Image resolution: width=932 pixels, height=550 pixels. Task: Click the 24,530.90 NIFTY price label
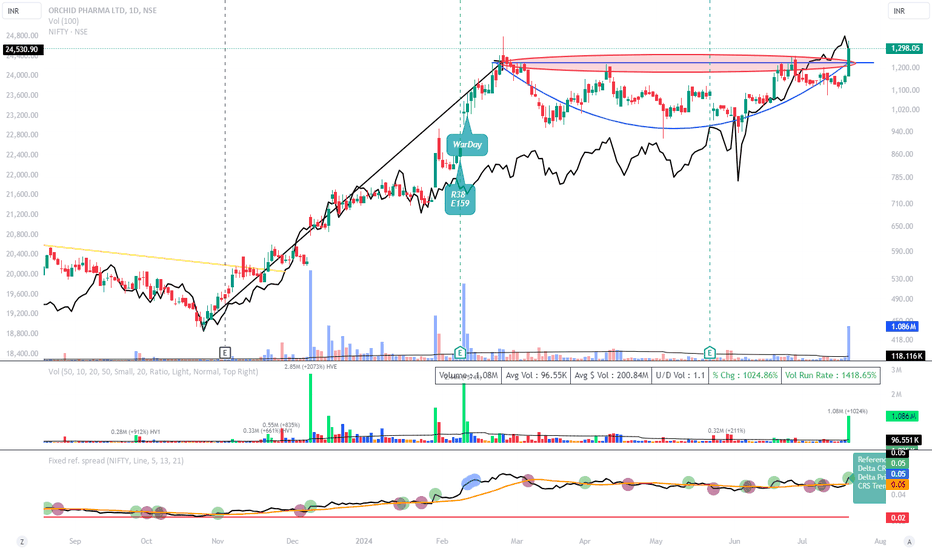tap(22, 49)
